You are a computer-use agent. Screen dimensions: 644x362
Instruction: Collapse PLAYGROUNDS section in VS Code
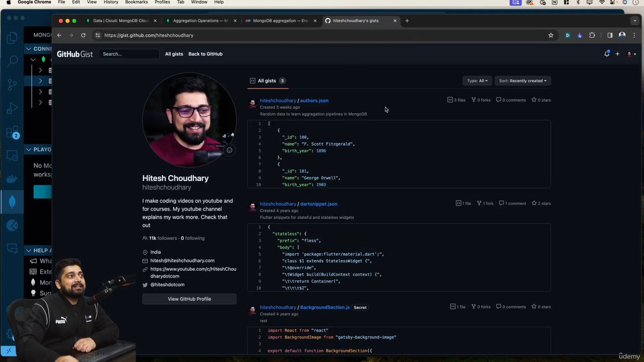point(29,149)
